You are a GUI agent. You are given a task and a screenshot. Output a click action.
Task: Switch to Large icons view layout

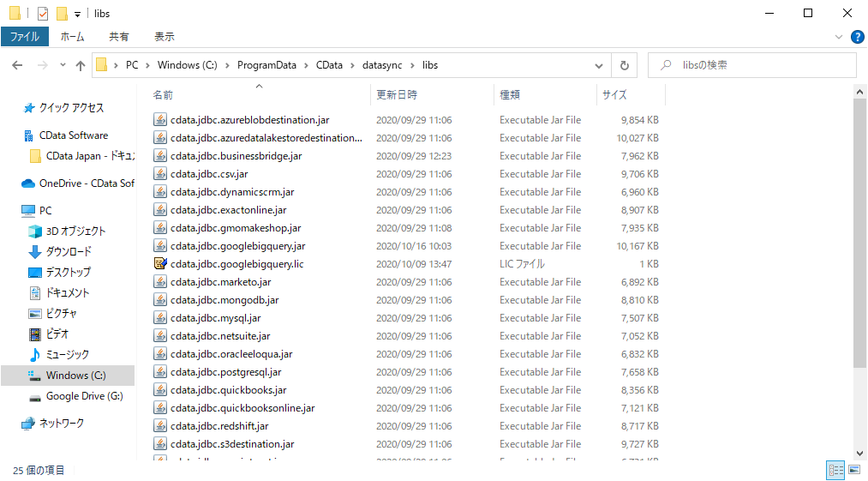(855, 471)
